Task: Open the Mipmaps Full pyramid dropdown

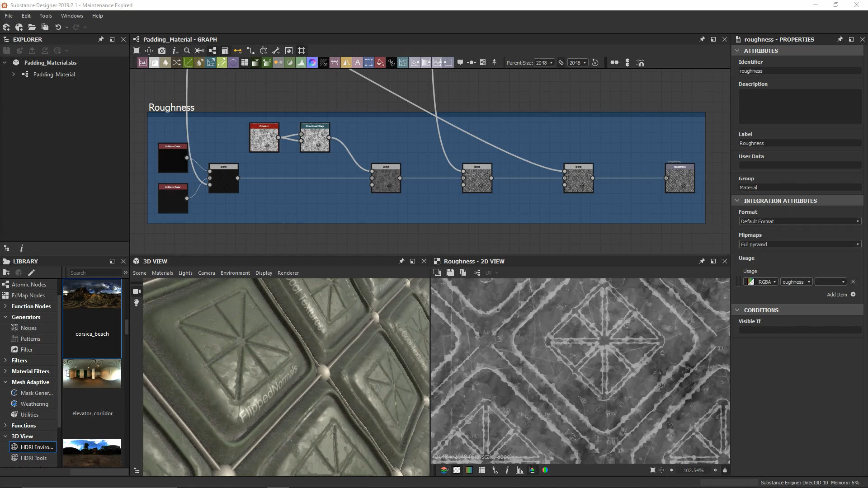Action: pyautogui.click(x=800, y=244)
